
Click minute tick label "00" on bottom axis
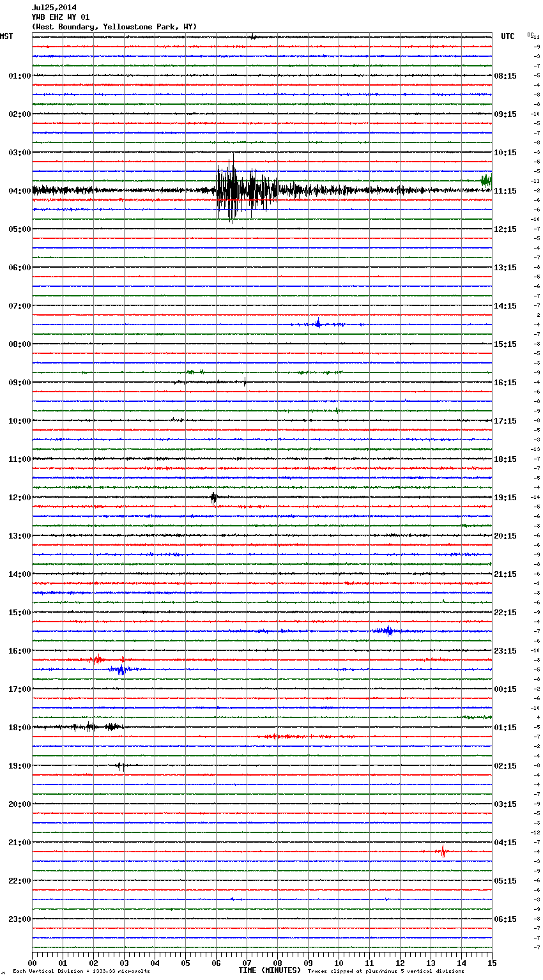click(32, 963)
